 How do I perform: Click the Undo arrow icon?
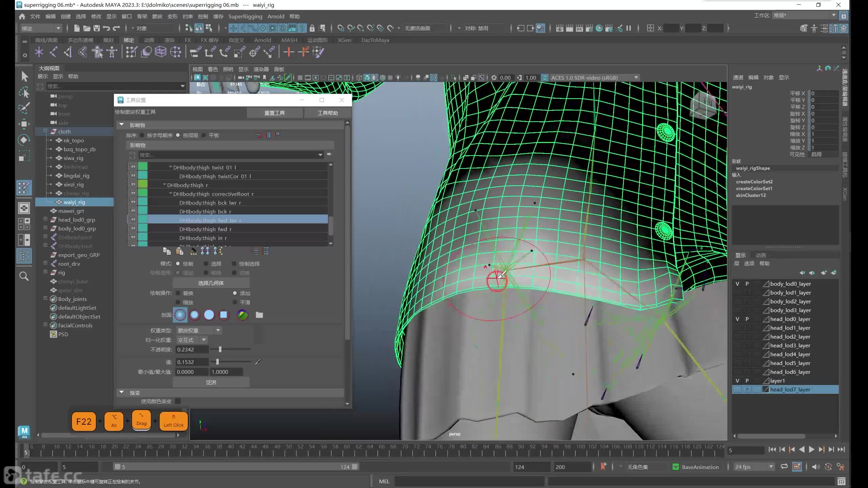(x=106, y=28)
